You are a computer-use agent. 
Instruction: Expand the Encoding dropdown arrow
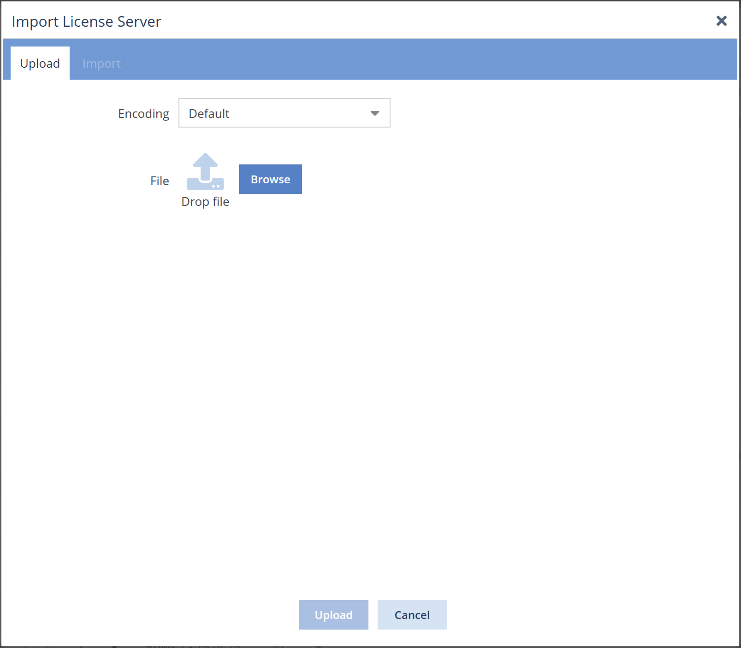375,113
